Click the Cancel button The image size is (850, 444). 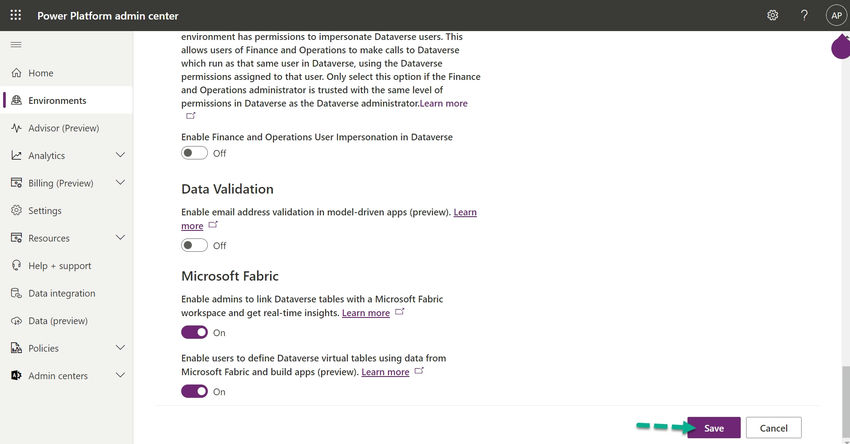click(x=773, y=428)
